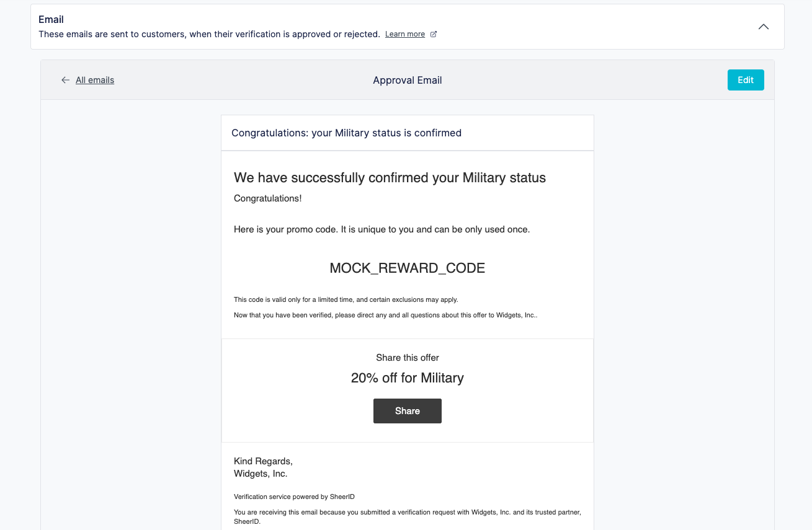
Task: Click 'Verification service powered by SheerID' text
Action: [294, 497]
